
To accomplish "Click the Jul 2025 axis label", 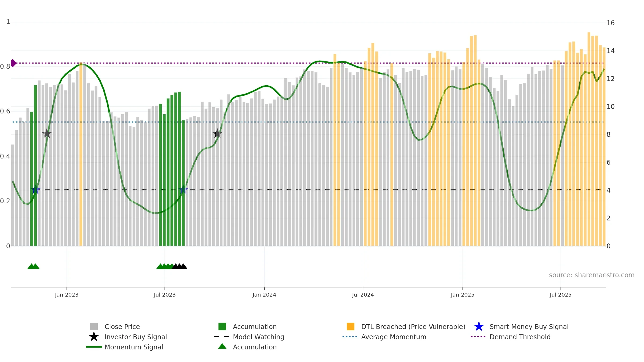I will 561,295.
